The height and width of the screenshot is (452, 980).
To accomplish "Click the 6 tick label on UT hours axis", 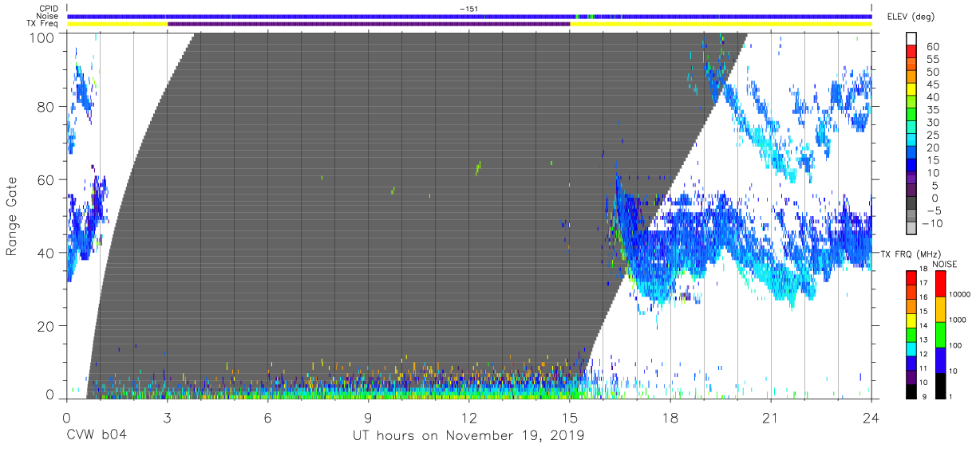I will point(267,418).
